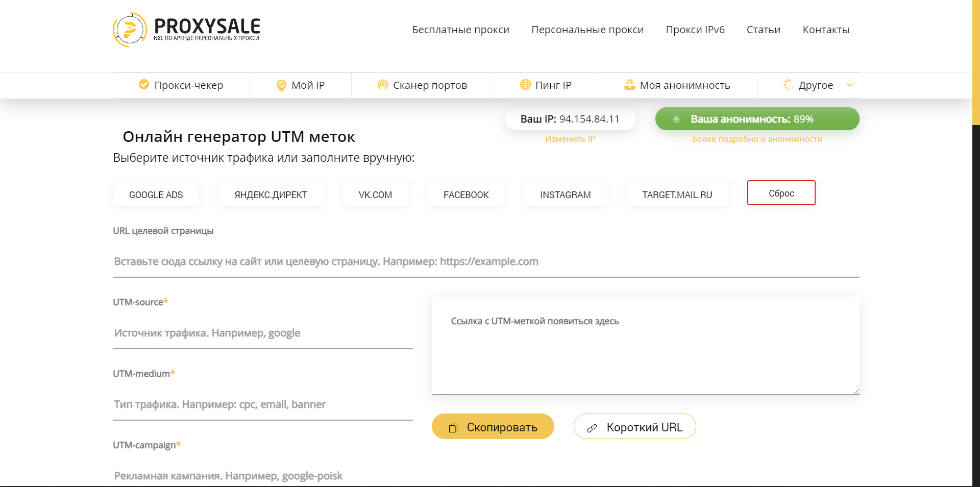Click the Изменить IP link
The image size is (980, 487).
570,139
